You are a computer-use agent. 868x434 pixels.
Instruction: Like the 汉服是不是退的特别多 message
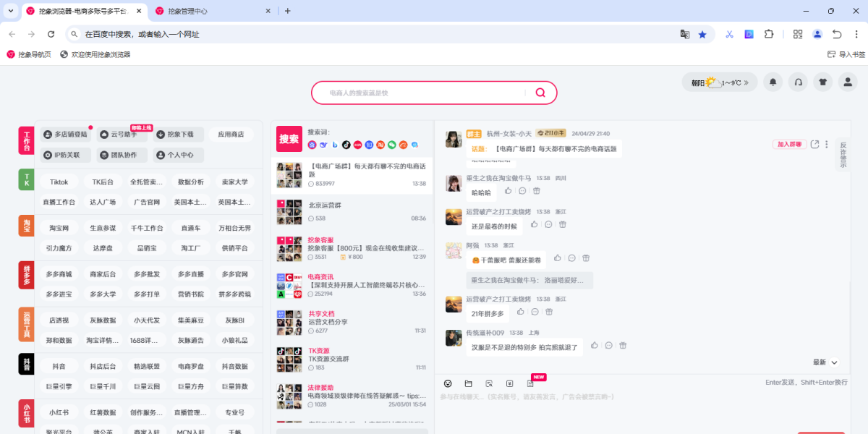tap(595, 346)
